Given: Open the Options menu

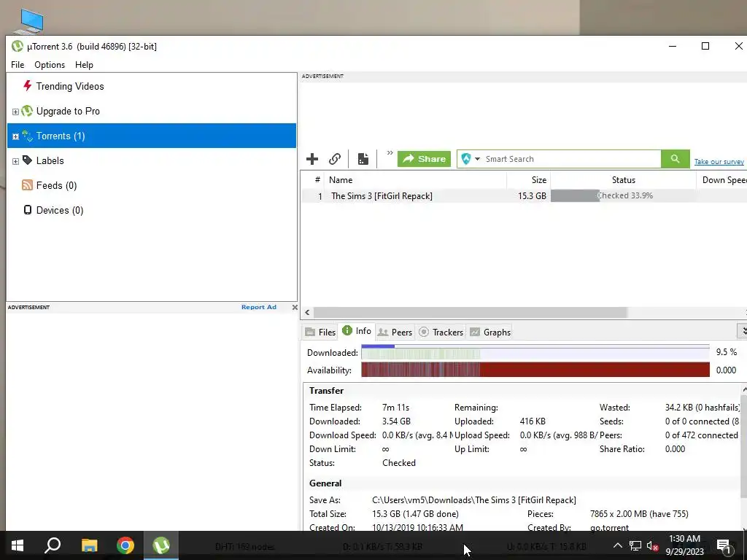Looking at the screenshot, I should tap(50, 65).
